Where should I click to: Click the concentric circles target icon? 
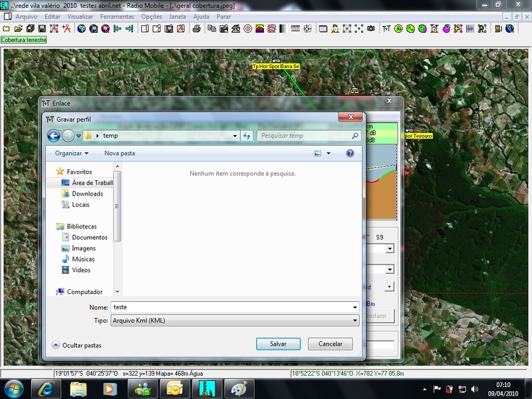click(247, 29)
